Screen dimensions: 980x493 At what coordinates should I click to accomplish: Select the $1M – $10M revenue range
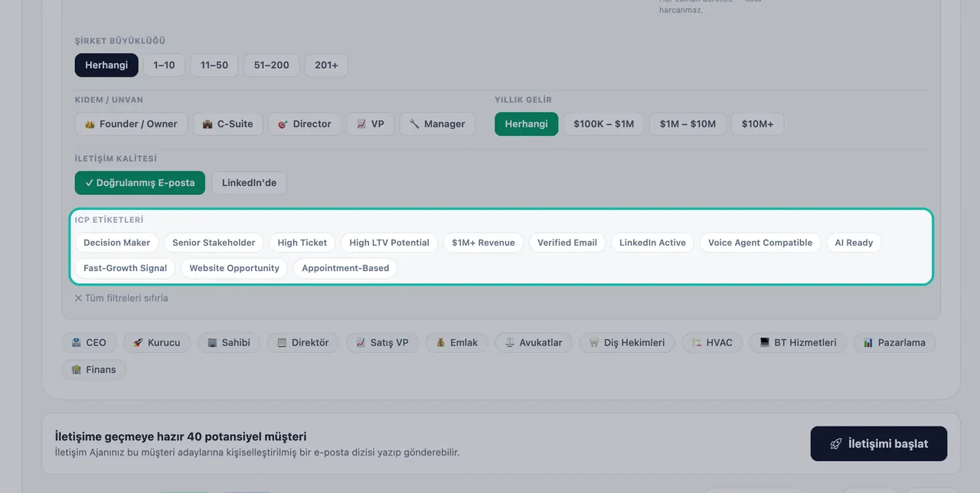pos(688,124)
